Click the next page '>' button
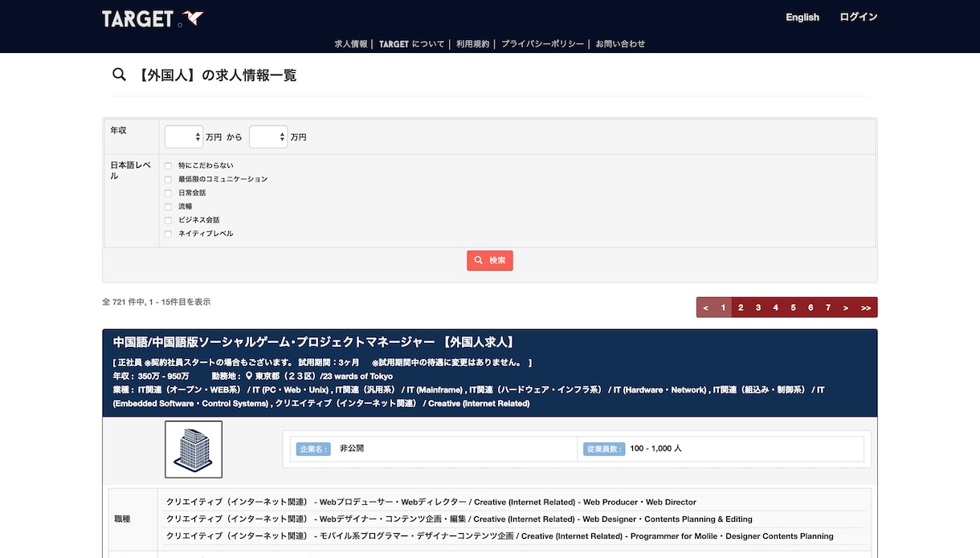The width and height of the screenshot is (980, 558). 846,308
